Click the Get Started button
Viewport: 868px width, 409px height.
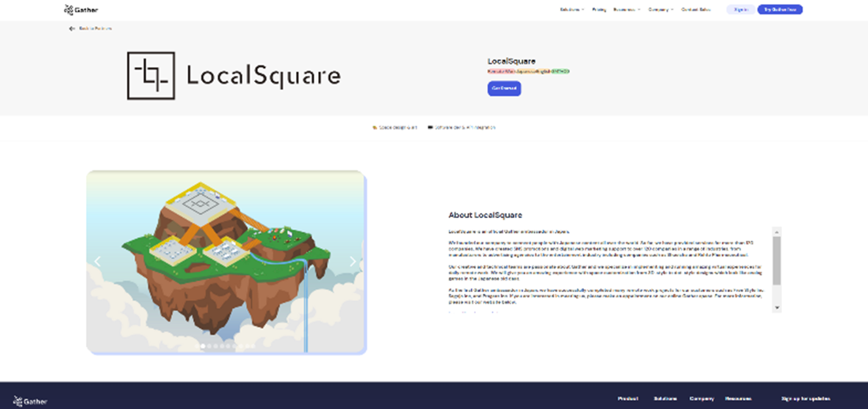click(x=504, y=88)
